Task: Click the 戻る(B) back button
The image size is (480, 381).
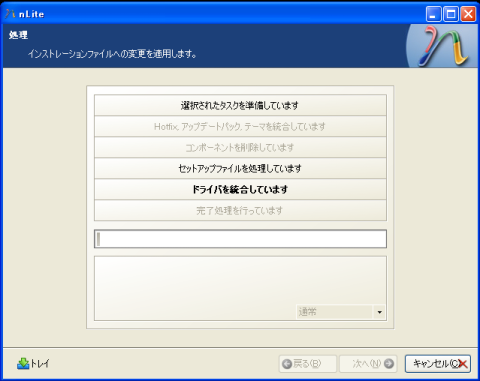Action: [307, 363]
